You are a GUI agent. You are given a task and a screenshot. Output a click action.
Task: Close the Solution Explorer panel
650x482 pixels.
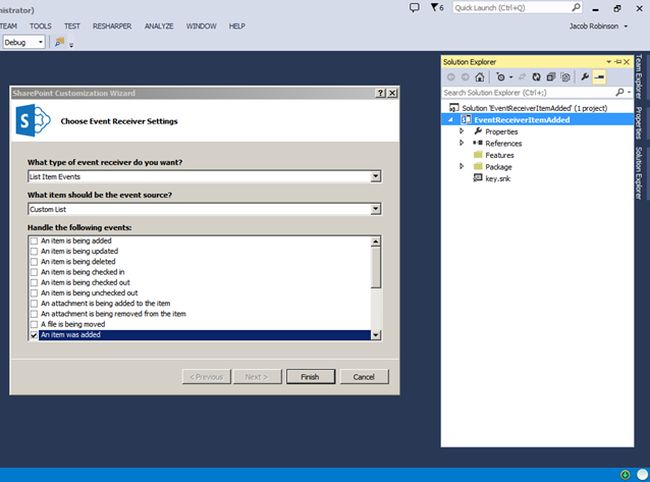pos(627,62)
